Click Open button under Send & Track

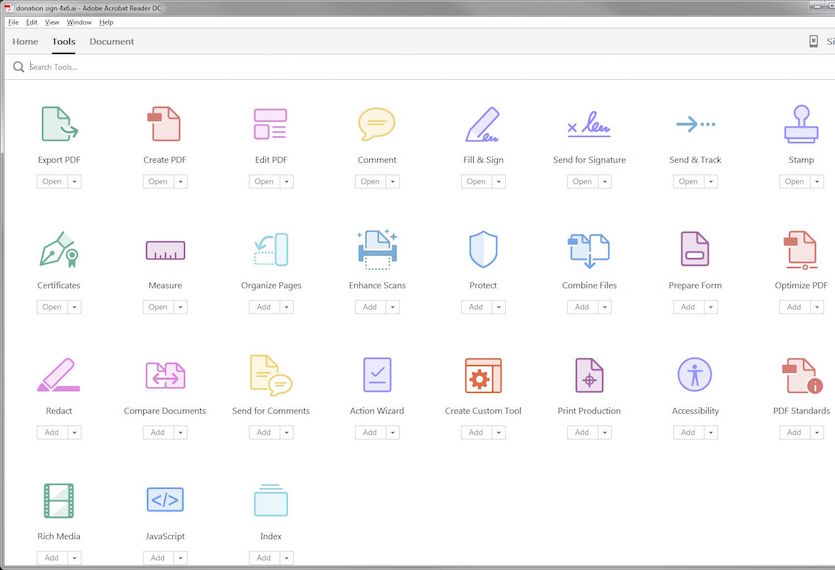[688, 182]
